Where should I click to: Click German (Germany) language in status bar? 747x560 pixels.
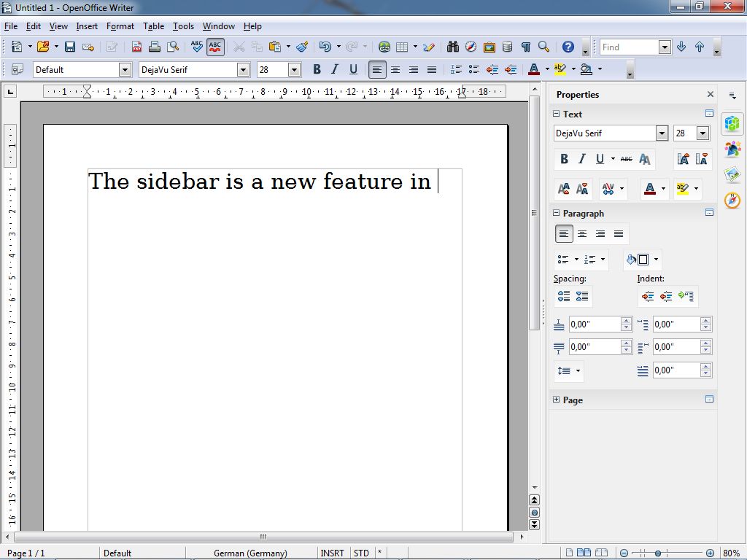pyautogui.click(x=250, y=553)
